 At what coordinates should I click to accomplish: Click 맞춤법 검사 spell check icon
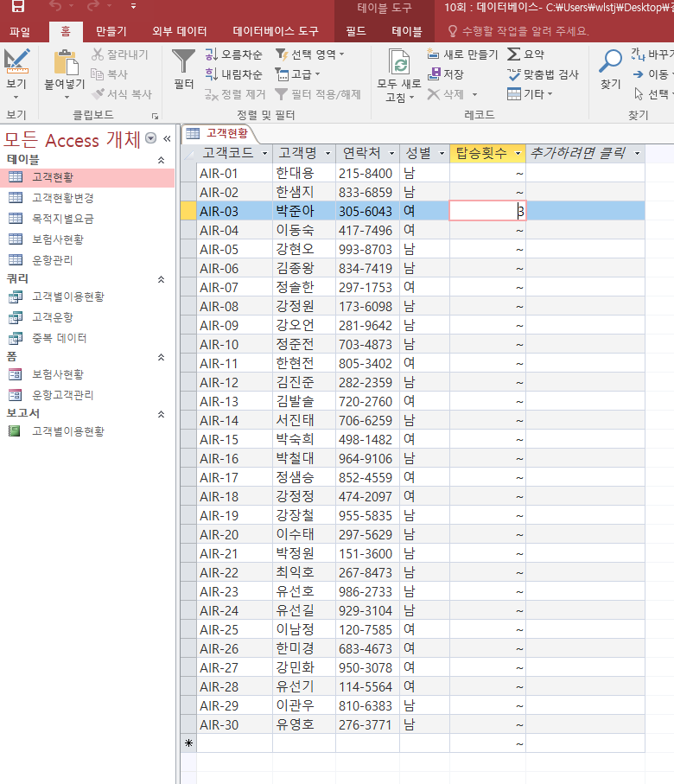pyautogui.click(x=543, y=74)
